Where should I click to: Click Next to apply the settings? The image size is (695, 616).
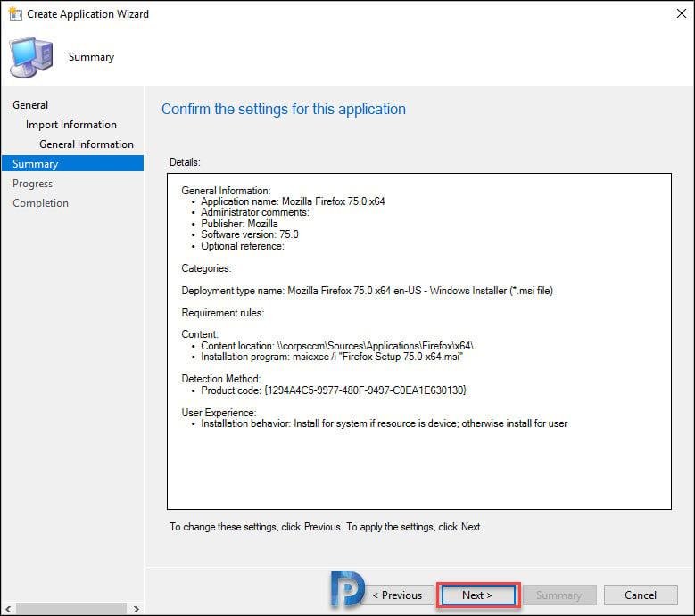pos(476,595)
